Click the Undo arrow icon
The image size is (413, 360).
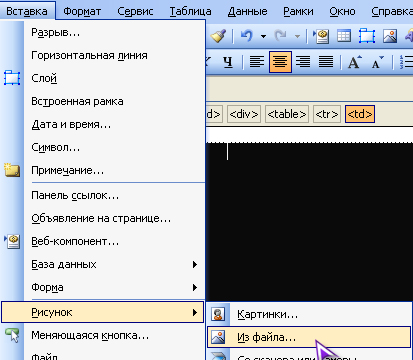[x=246, y=36]
